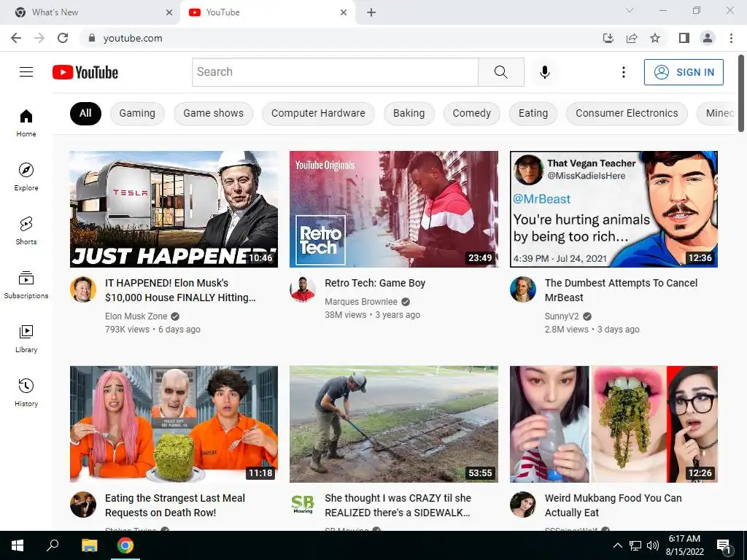This screenshot has height=560, width=747.
Task: Switch to the YouTube tab
Action: [x=267, y=12]
